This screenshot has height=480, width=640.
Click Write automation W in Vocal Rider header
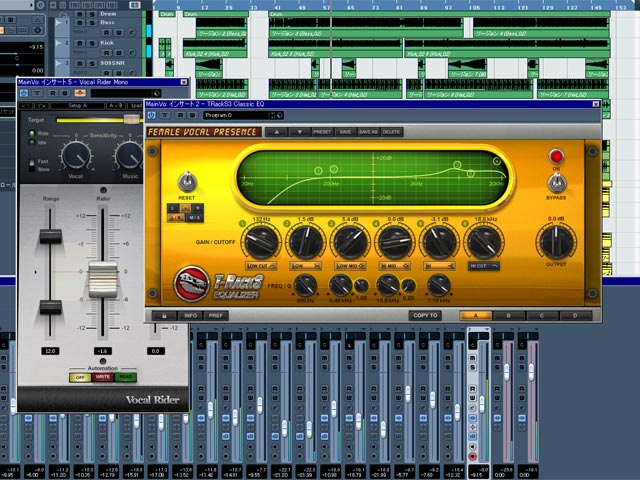tap(64, 93)
